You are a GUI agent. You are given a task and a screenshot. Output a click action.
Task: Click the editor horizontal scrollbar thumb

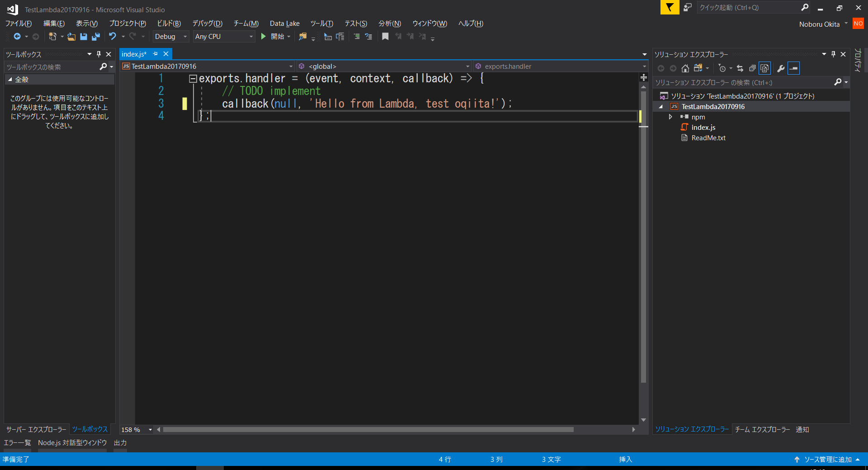[x=368, y=430]
